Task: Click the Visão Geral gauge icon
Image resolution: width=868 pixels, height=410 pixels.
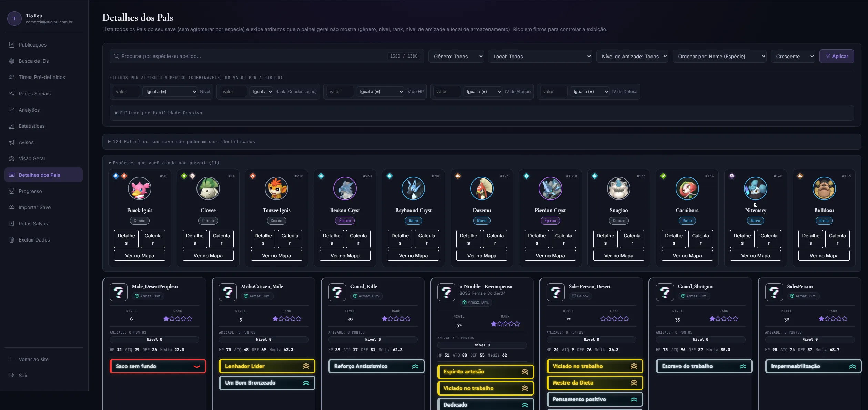Action: click(x=12, y=158)
